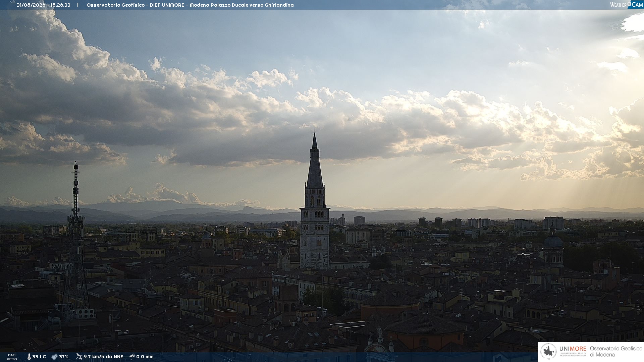Click the wind vane icon

[x=79, y=357]
